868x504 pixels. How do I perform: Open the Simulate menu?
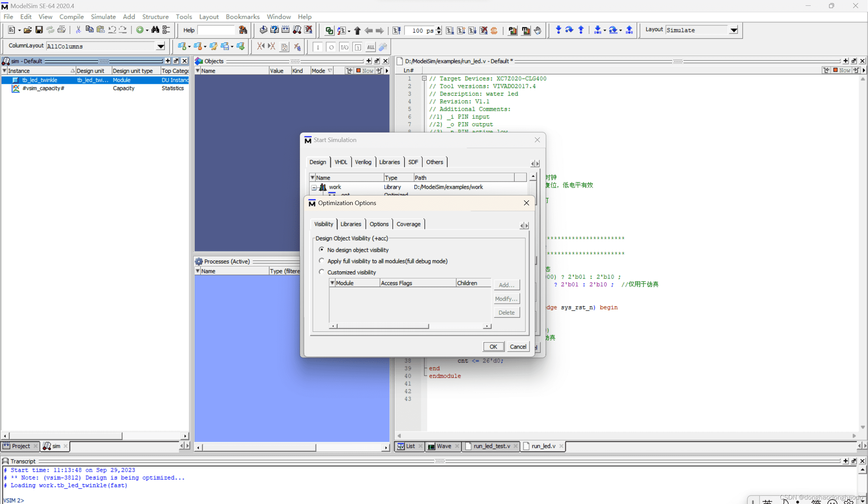[x=103, y=17]
